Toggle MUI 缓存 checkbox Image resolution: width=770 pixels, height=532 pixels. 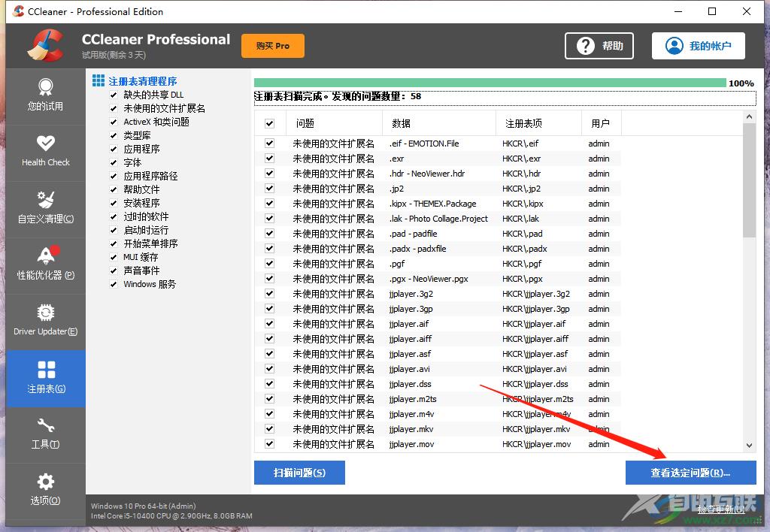click(x=114, y=257)
